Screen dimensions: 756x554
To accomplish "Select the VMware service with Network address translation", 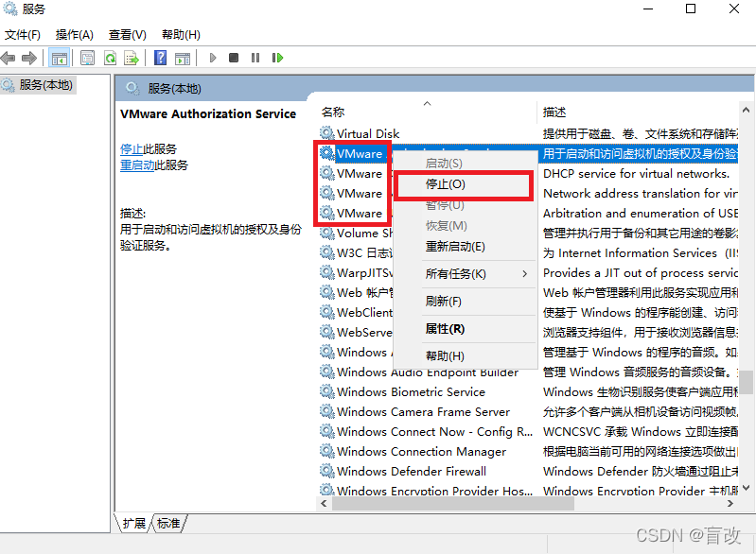I will (528, 193).
